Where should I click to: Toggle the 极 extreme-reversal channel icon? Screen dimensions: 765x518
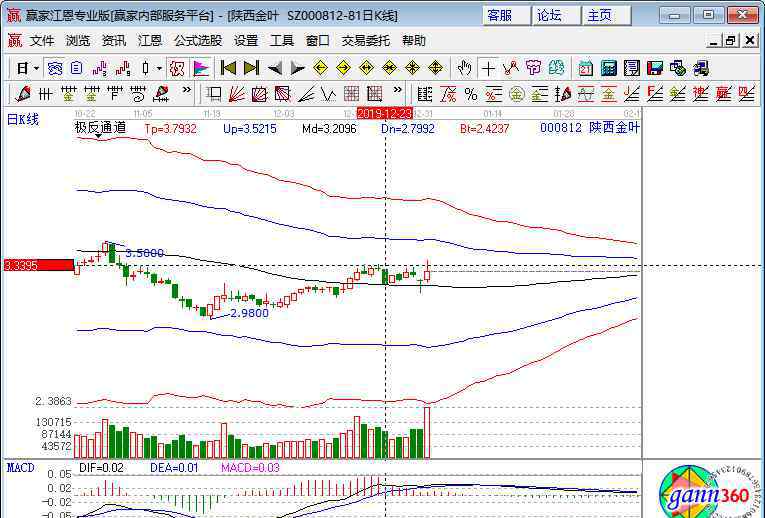[x=176, y=68]
